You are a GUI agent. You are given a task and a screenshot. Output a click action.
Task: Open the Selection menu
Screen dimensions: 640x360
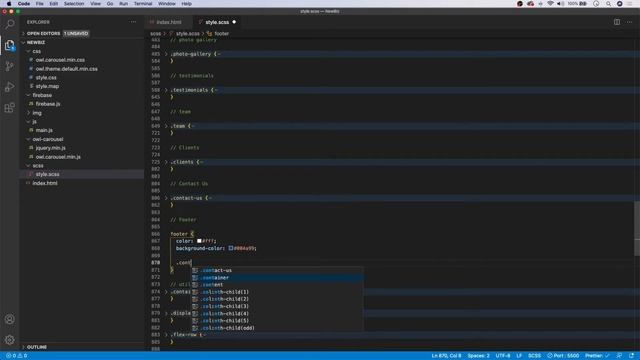click(74, 4)
